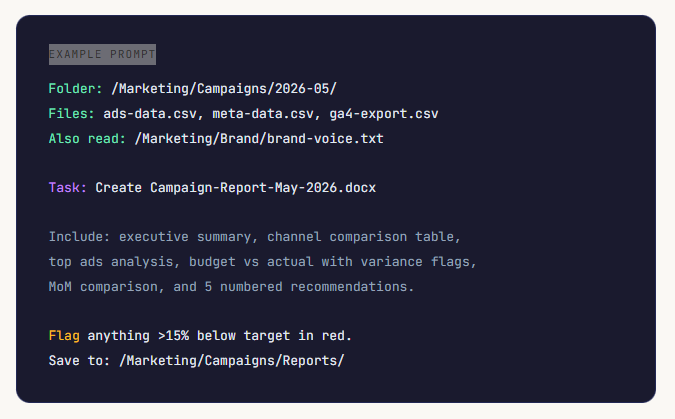Select the ga4-export.csv filename

click(x=384, y=114)
